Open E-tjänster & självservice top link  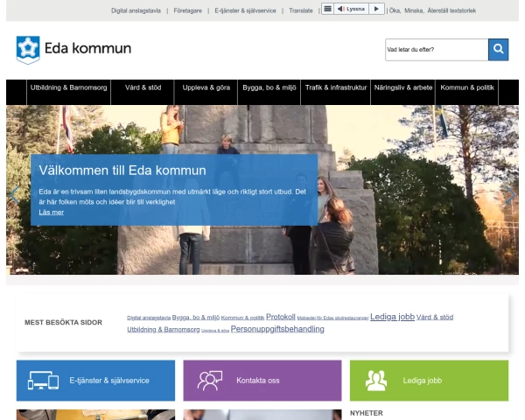click(245, 10)
